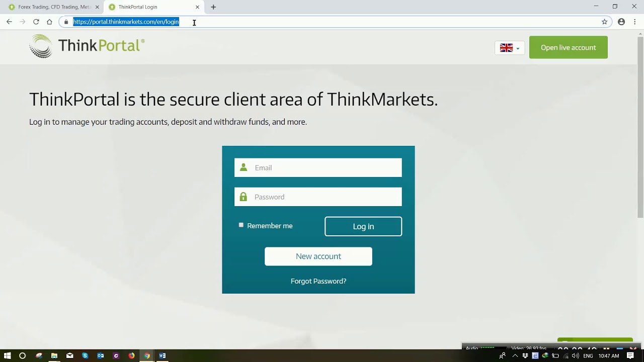
Task: Launch Skype from the taskbar
Action: 85,355
